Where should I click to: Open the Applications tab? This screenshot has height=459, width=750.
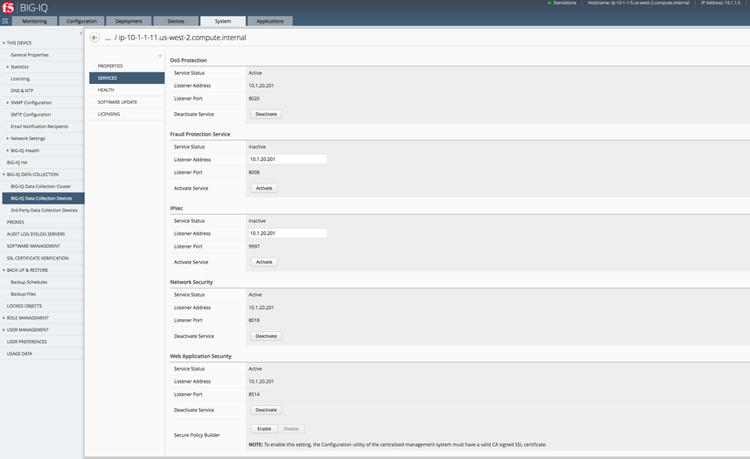tap(270, 21)
